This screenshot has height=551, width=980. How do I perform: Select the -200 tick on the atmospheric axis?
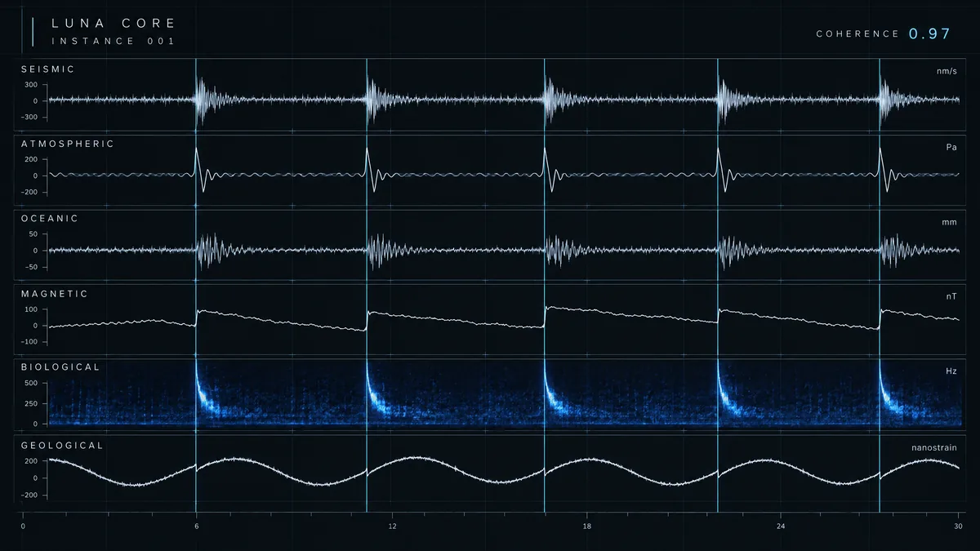point(29,193)
